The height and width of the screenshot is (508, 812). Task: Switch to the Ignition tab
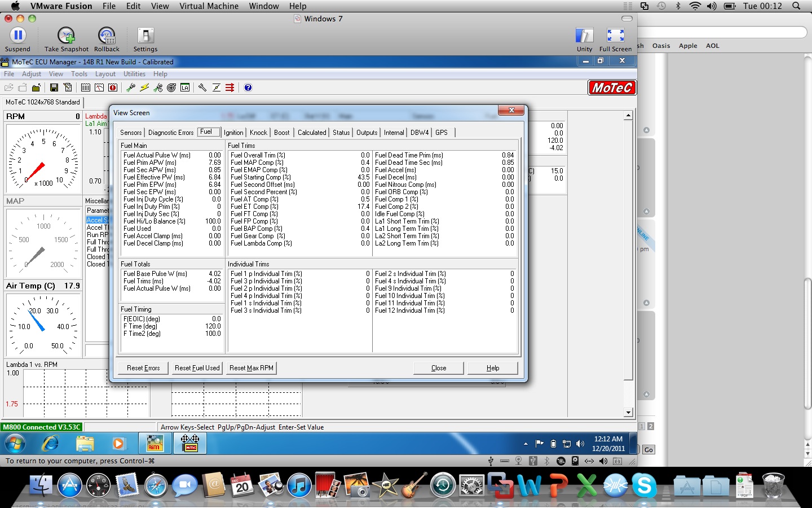(x=233, y=132)
